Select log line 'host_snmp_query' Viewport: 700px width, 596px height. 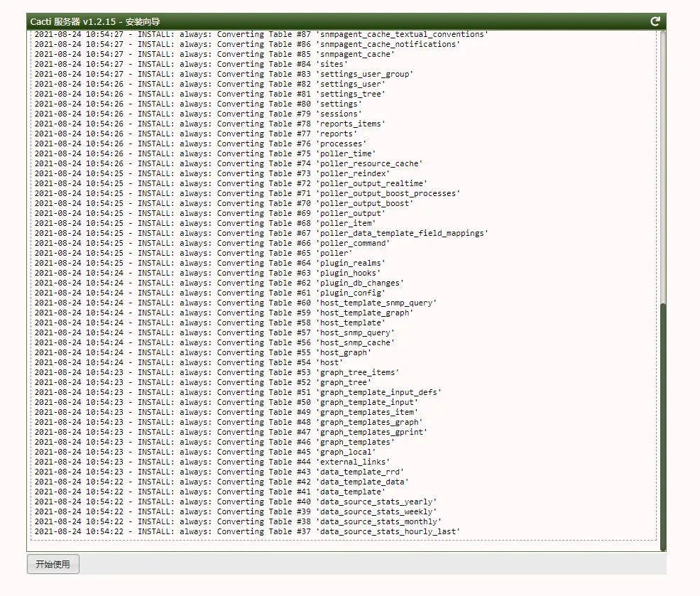tap(214, 332)
